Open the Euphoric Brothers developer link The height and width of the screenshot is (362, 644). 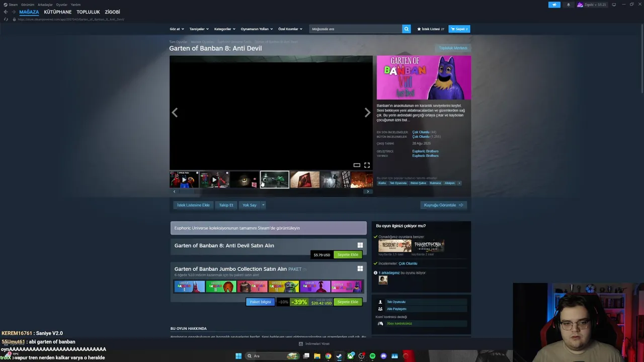[425, 151]
